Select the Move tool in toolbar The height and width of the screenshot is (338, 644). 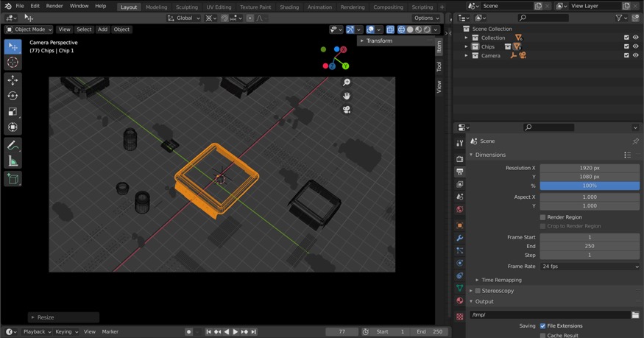click(13, 80)
